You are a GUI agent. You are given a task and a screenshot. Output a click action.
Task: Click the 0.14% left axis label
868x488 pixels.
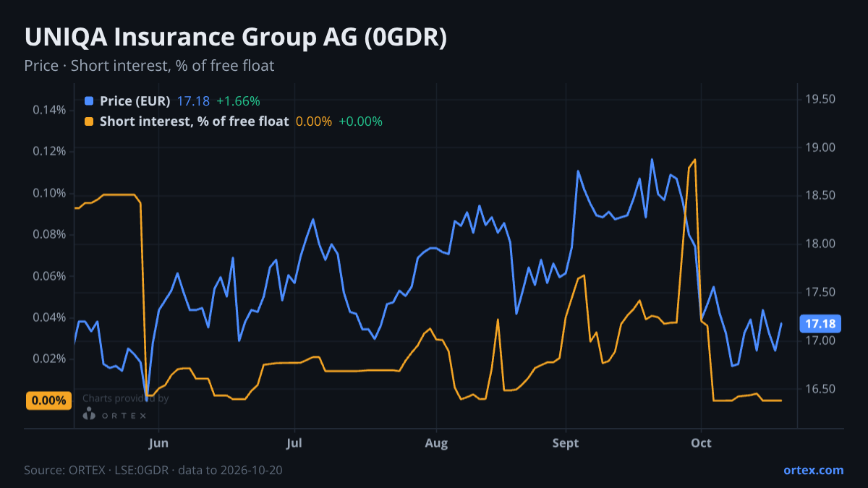tap(49, 110)
